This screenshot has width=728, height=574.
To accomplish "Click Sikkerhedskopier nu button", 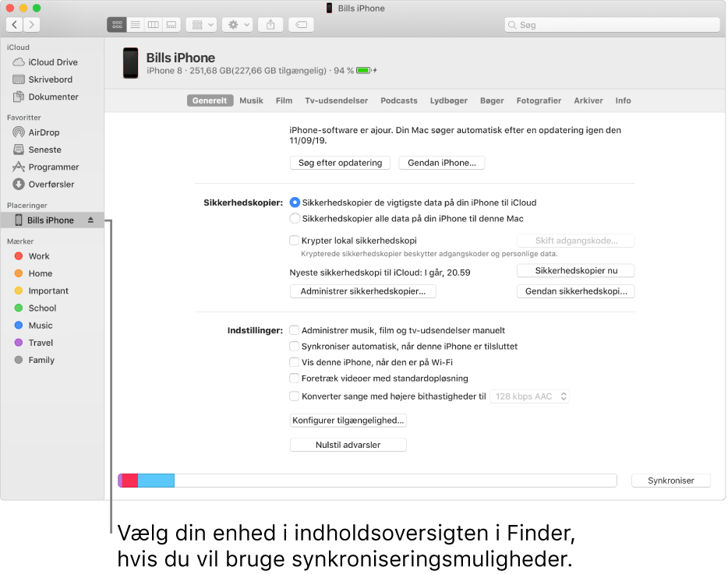I will pyautogui.click(x=576, y=270).
